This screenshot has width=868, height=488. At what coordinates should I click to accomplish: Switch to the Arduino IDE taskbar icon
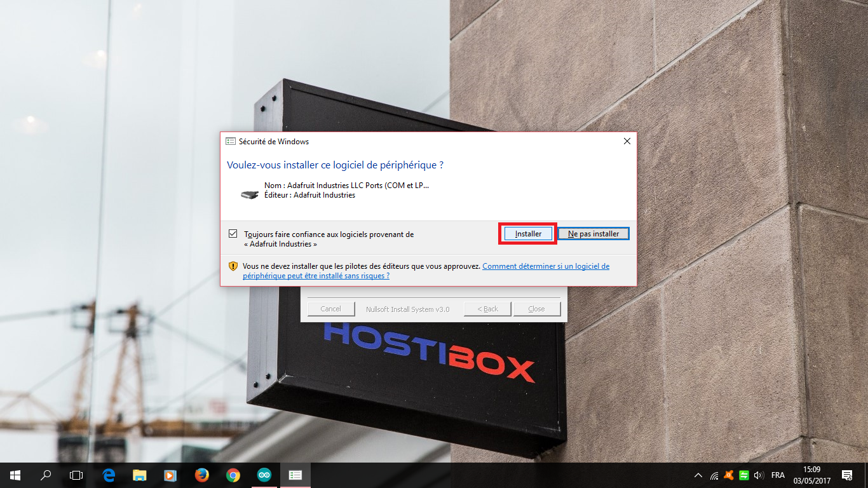click(x=264, y=475)
